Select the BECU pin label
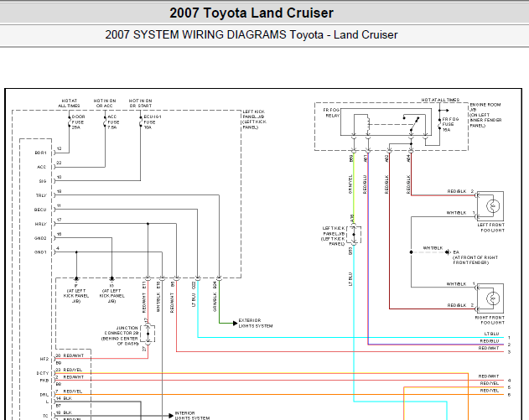The width and height of the screenshot is (529, 420). point(40,210)
